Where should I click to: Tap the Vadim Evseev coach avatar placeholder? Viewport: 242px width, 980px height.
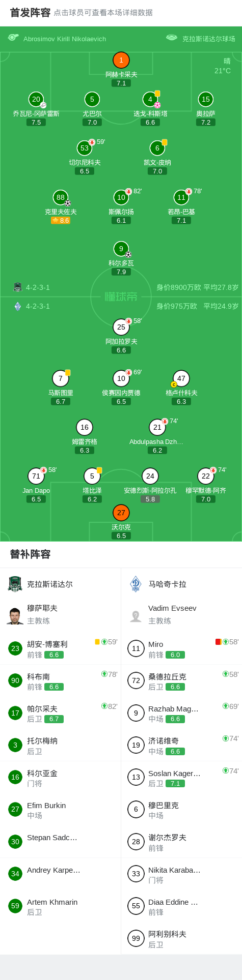point(136,616)
